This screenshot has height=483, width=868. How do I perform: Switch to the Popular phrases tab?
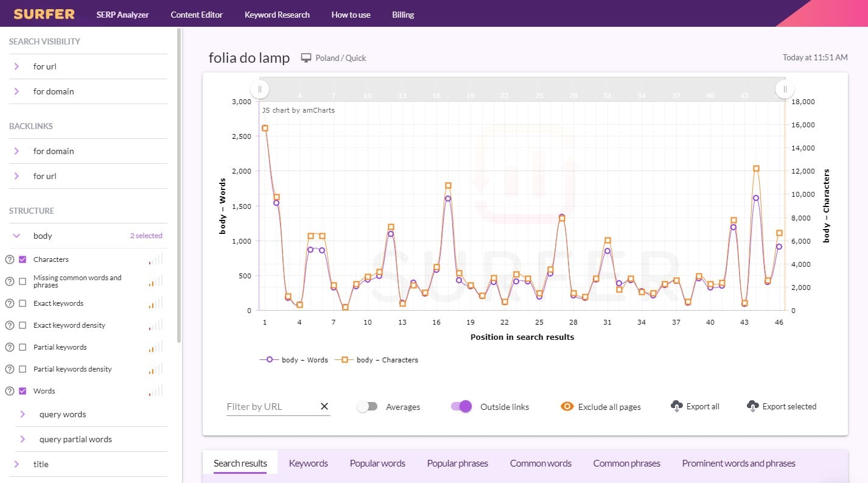point(457,464)
